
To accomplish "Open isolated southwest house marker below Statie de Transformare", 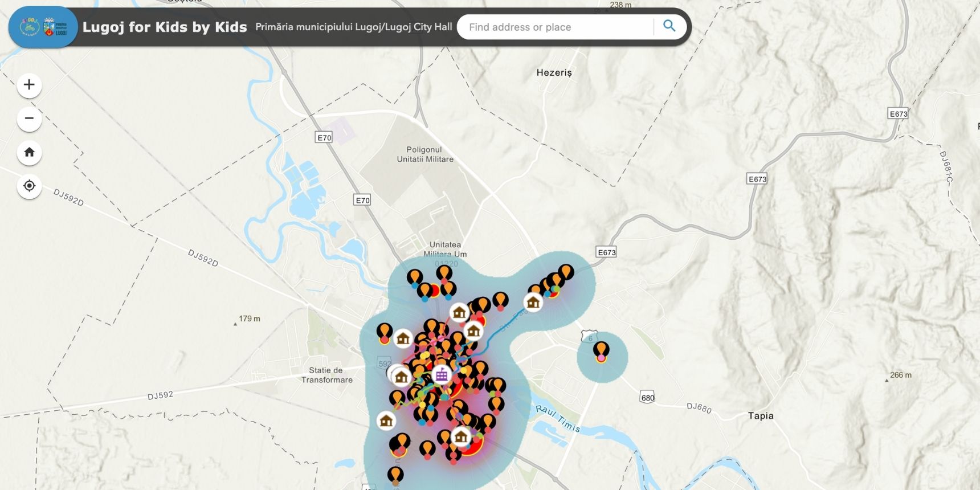I will (x=386, y=421).
